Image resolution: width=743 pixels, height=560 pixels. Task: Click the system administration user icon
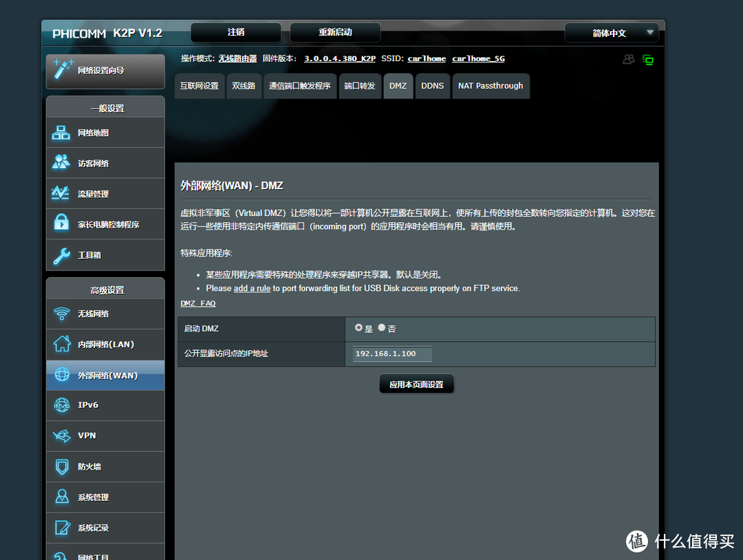pyautogui.click(x=62, y=497)
